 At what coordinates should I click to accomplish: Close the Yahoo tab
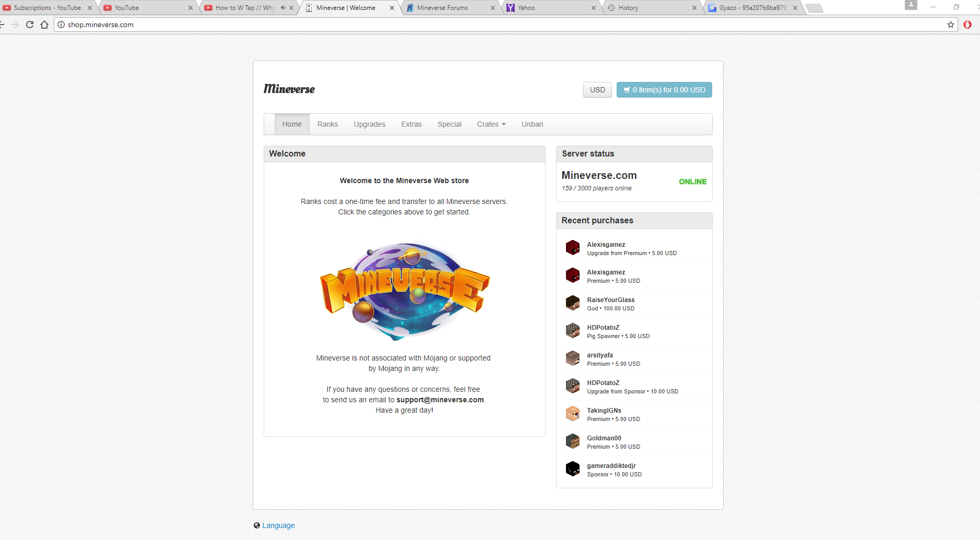594,8
